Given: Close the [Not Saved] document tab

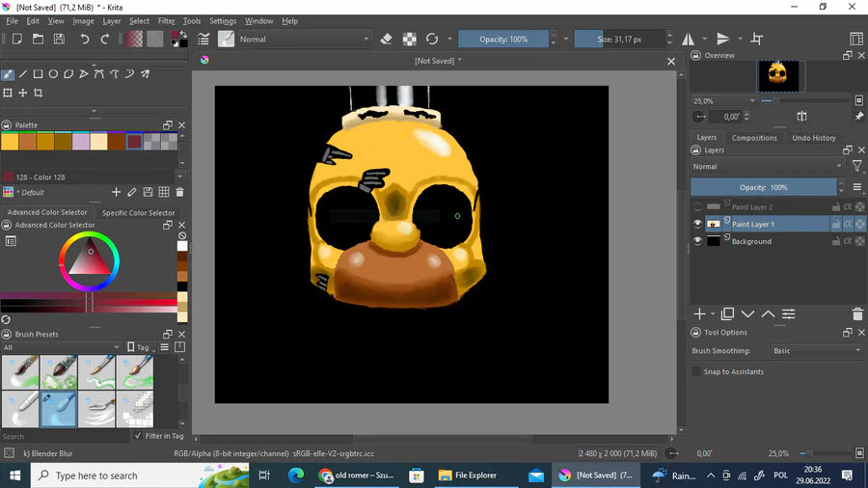Looking at the screenshot, I should click(x=671, y=61).
